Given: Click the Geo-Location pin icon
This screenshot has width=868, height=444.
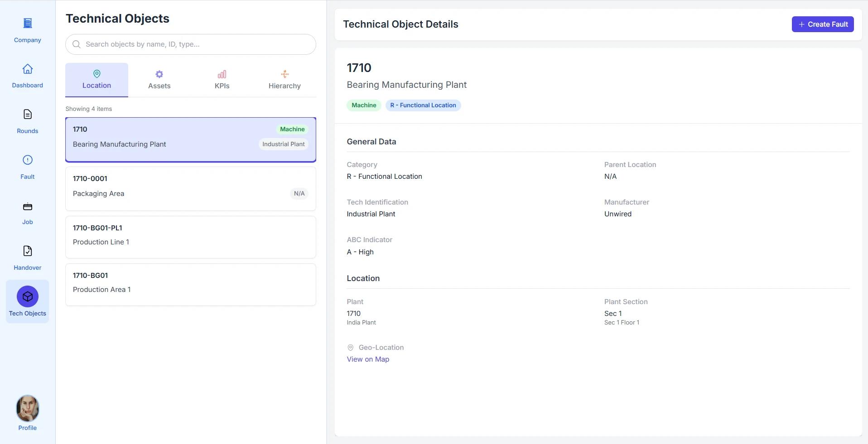Looking at the screenshot, I should (350, 348).
